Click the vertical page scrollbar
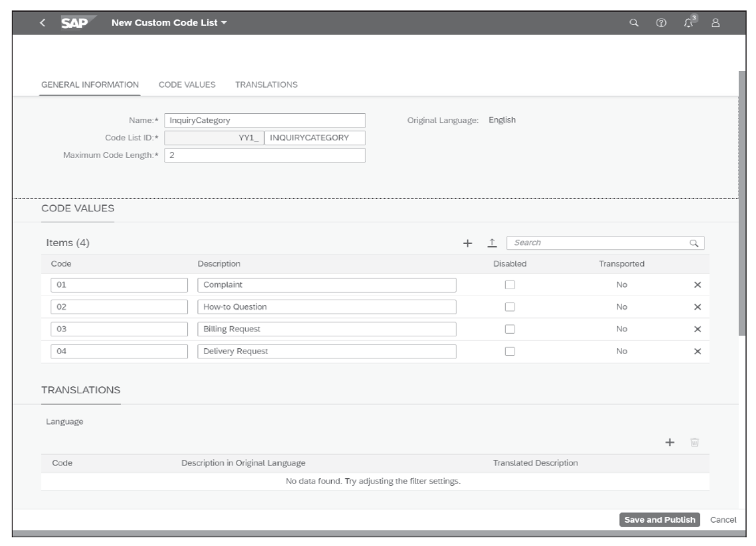This screenshot has width=756, height=546. [742, 202]
